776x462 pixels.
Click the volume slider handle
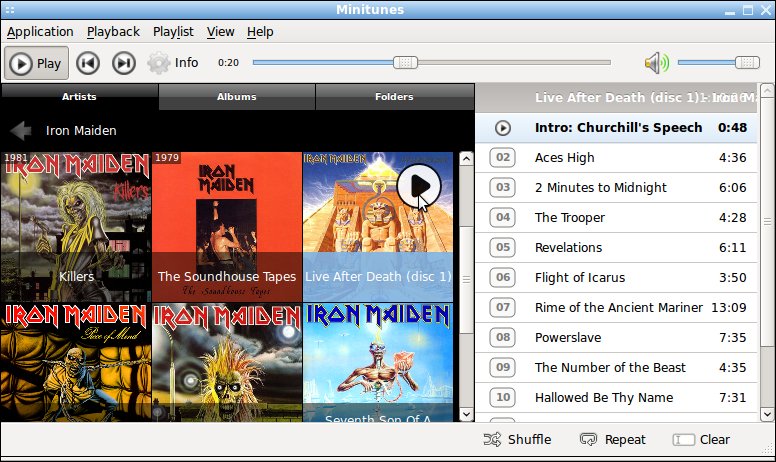[x=747, y=62]
